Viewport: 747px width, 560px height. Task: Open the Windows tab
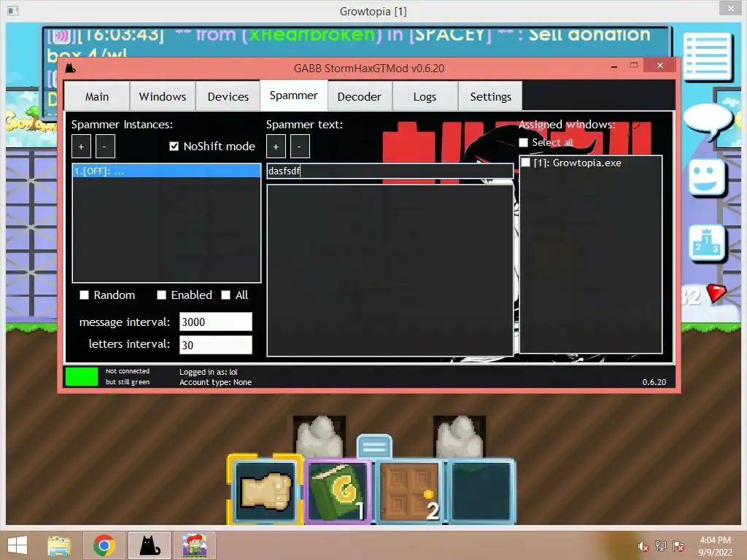[x=163, y=97]
